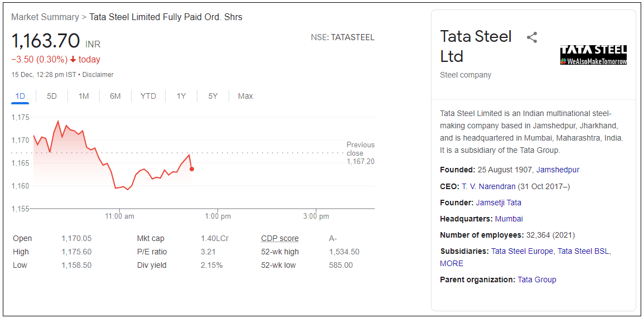The height and width of the screenshot is (318, 644).
Task: Click the 1,155 y-axis label
Action: 21,209
